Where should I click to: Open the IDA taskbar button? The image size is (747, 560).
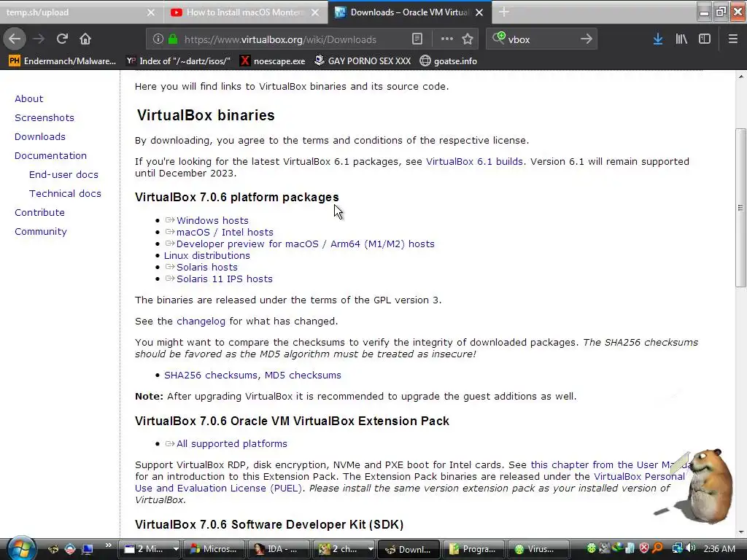(278, 549)
